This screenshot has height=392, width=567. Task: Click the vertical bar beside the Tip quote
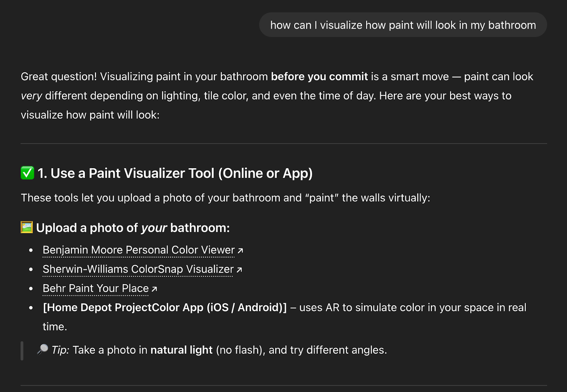click(22, 350)
